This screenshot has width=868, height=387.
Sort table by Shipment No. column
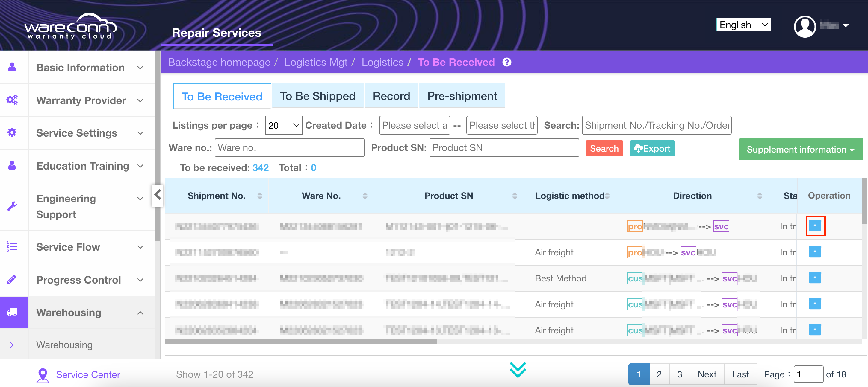[259, 196]
